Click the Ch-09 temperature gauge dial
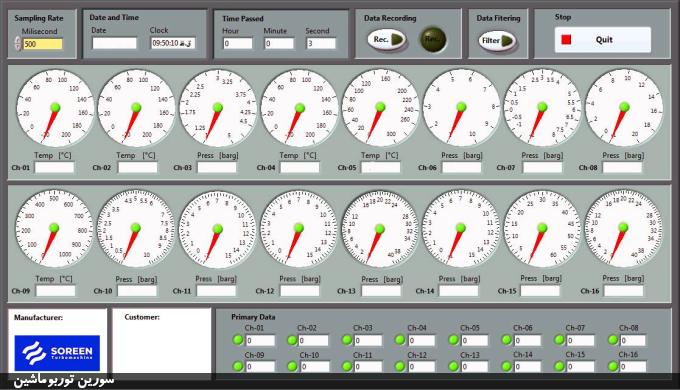680x390 pixels. 54,228
